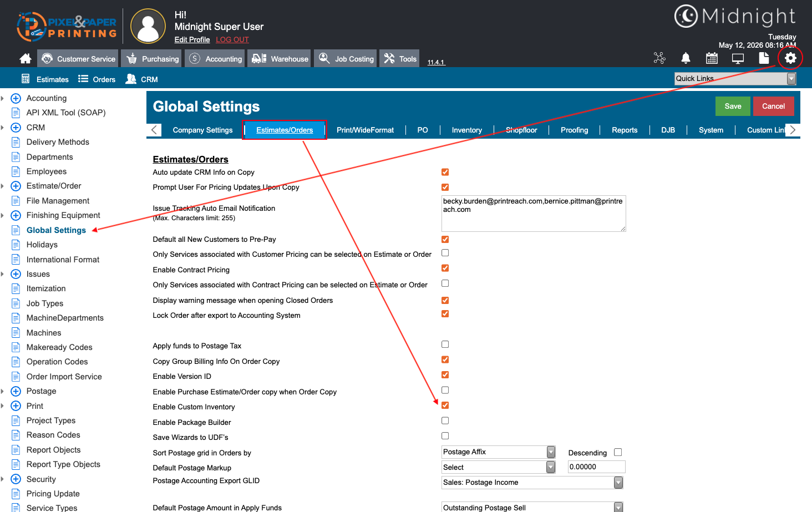
Task: Click document icon beside Machines
Action: coord(16,333)
